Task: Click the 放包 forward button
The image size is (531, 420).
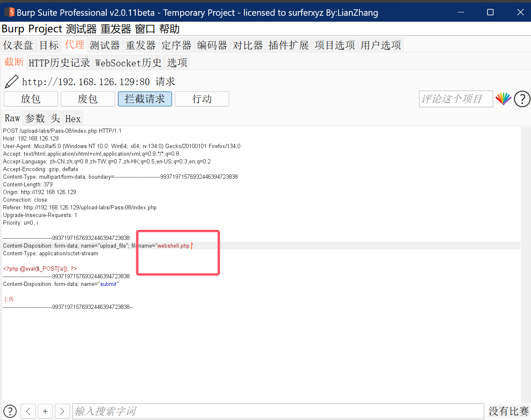Action: pos(31,99)
